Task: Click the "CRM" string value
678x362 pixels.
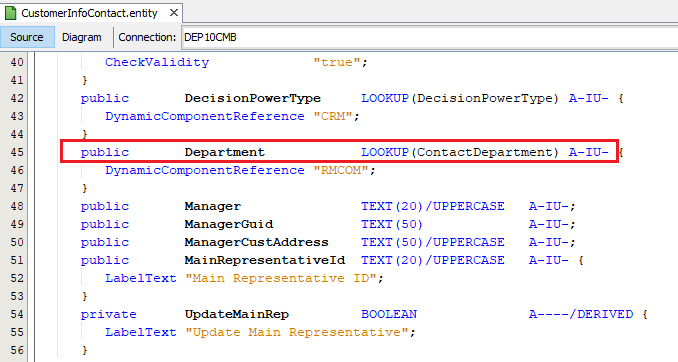Action: click(x=333, y=116)
